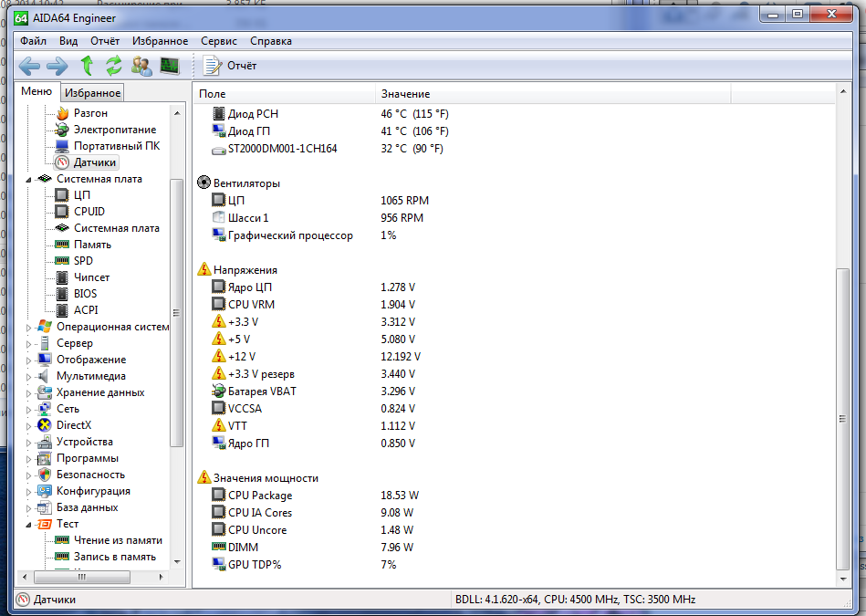This screenshot has height=616, width=866.
Task: Click the Значение column header
Action: pyautogui.click(x=553, y=94)
